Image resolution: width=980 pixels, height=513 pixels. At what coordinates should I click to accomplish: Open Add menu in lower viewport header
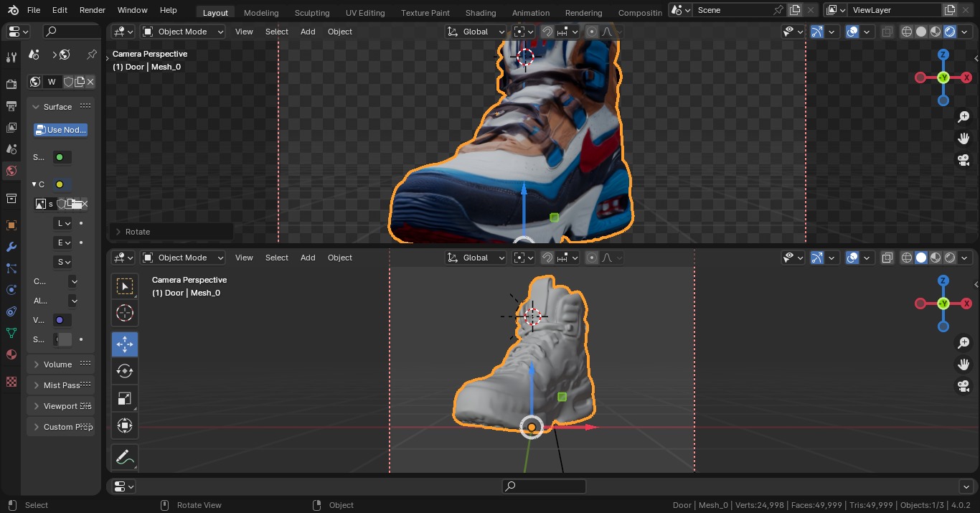tap(308, 258)
